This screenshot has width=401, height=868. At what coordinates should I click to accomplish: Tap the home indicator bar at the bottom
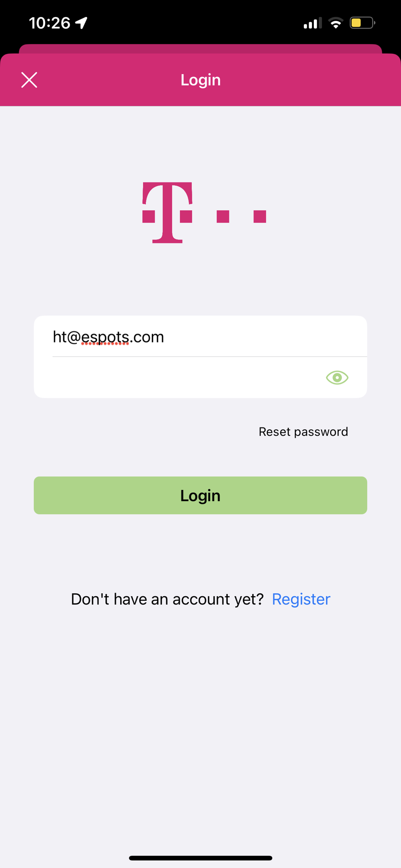coord(200,858)
